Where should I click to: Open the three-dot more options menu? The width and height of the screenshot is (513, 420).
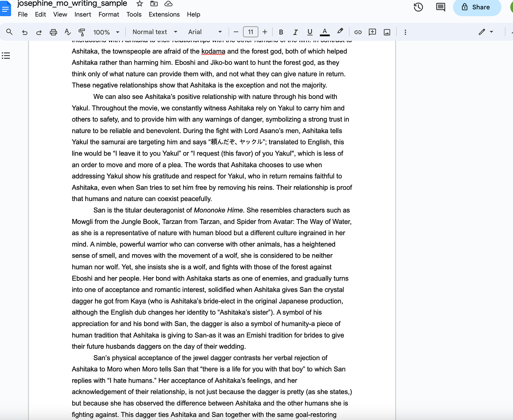coord(405,32)
